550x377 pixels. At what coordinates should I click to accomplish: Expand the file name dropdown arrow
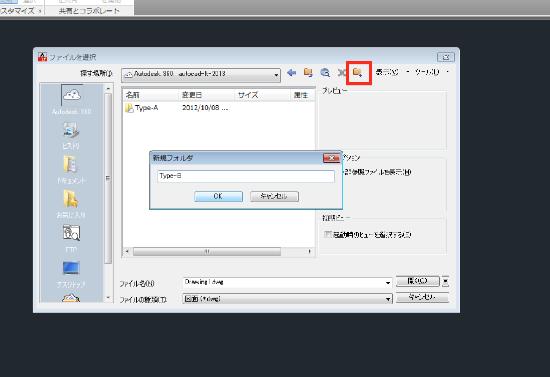[x=388, y=283]
